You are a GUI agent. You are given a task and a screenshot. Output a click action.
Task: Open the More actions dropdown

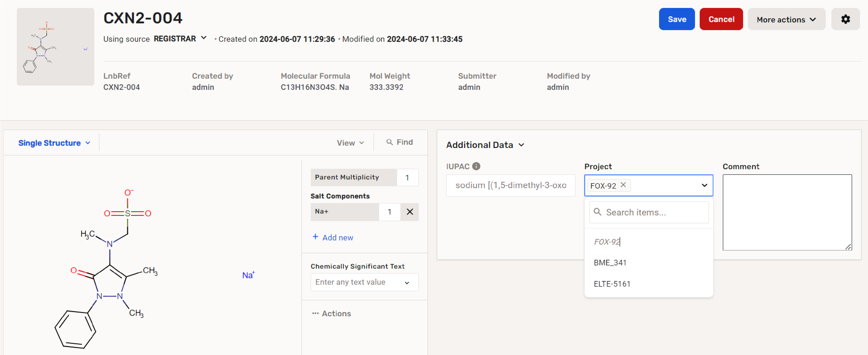[x=786, y=19]
